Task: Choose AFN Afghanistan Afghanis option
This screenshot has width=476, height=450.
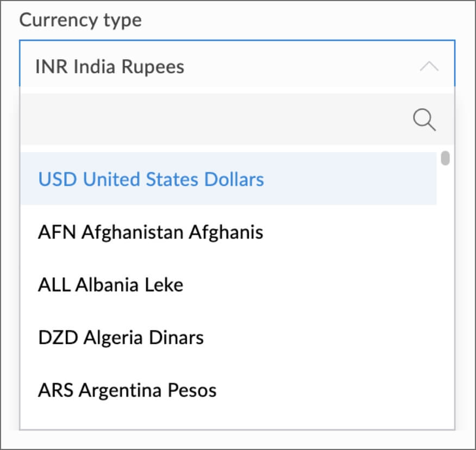Action: 151,232
